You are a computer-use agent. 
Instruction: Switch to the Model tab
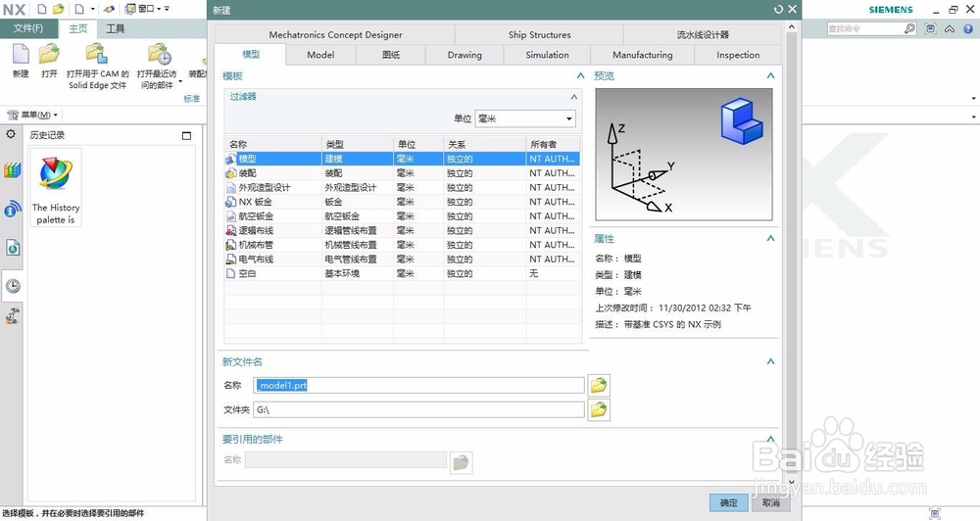(x=320, y=54)
